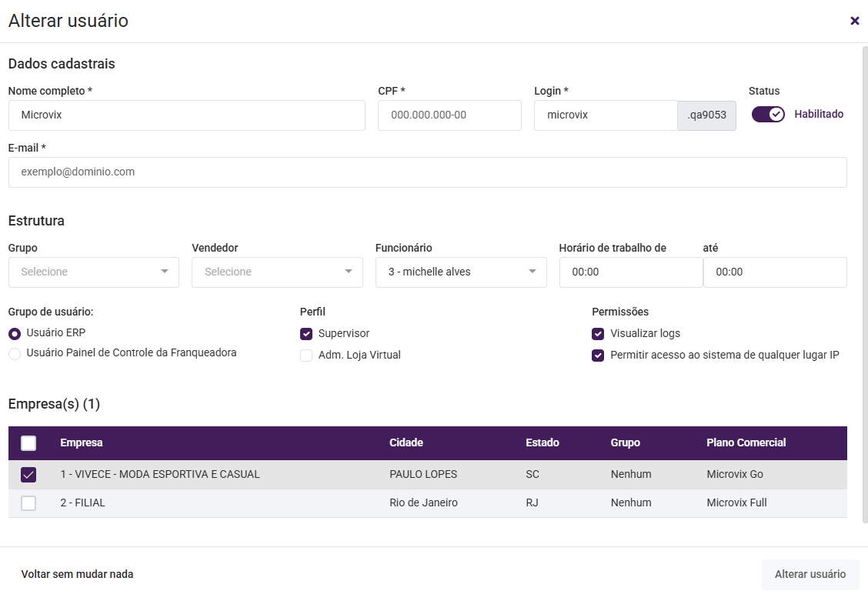The height and width of the screenshot is (601, 868).
Task: Focus the CPF input field
Action: pos(449,115)
